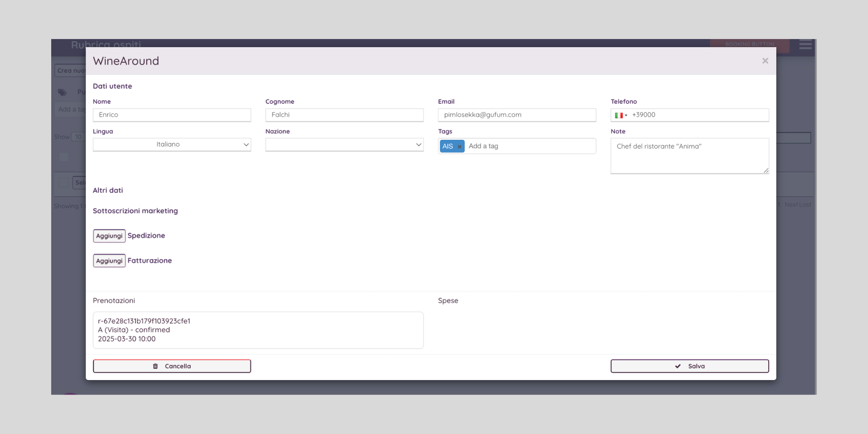Open the Italian flag country code selector
This screenshot has height=434, width=868.
pos(621,115)
